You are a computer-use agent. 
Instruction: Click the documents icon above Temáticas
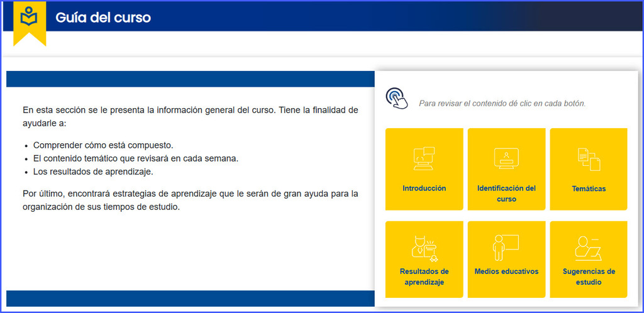click(589, 160)
